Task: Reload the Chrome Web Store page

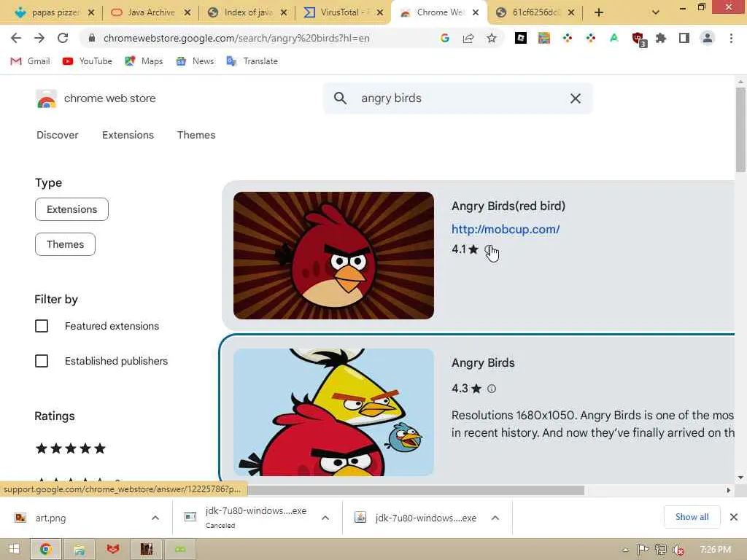Action: (63, 38)
